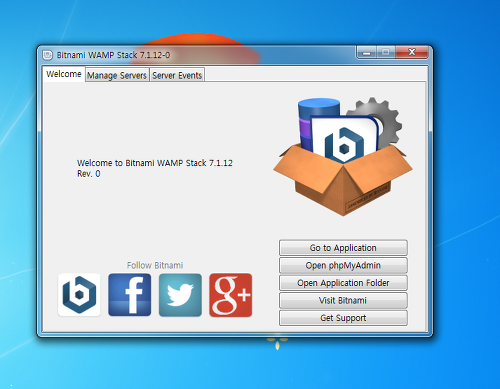Open Bitnami's Twitter bird icon
The height and width of the screenshot is (389, 500).
[180, 295]
